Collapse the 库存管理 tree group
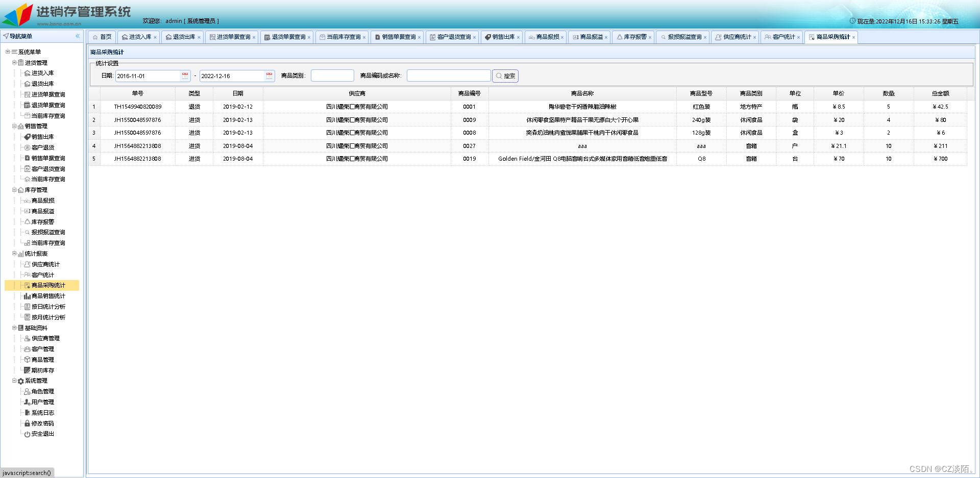The width and height of the screenshot is (980, 478). coord(14,190)
